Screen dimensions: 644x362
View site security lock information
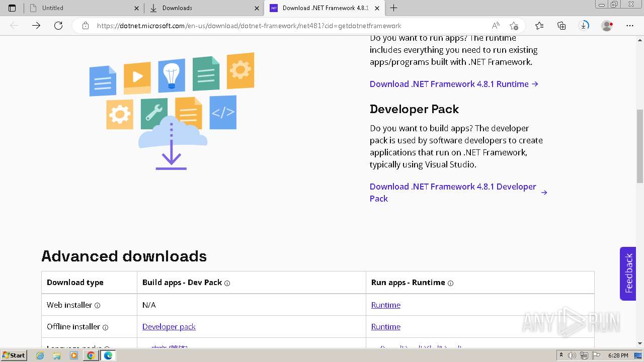tap(86, 26)
